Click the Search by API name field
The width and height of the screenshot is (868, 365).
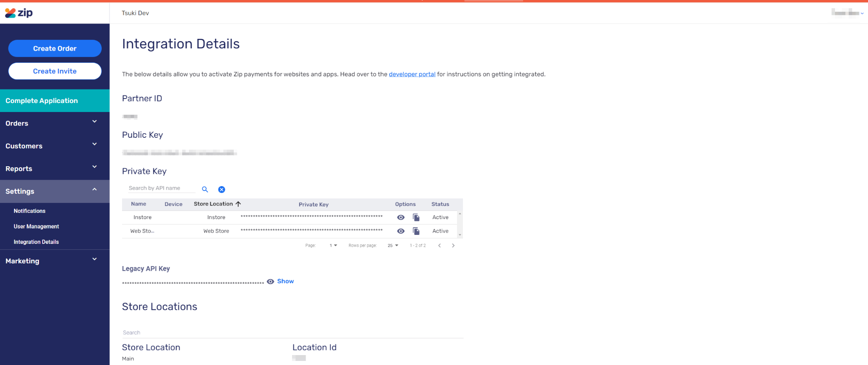point(160,188)
